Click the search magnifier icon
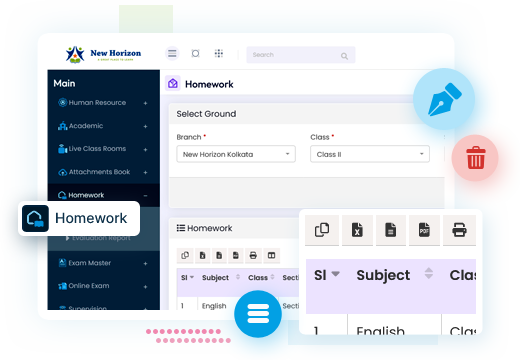The width and height of the screenshot is (520, 360). click(x=344, y=56)
